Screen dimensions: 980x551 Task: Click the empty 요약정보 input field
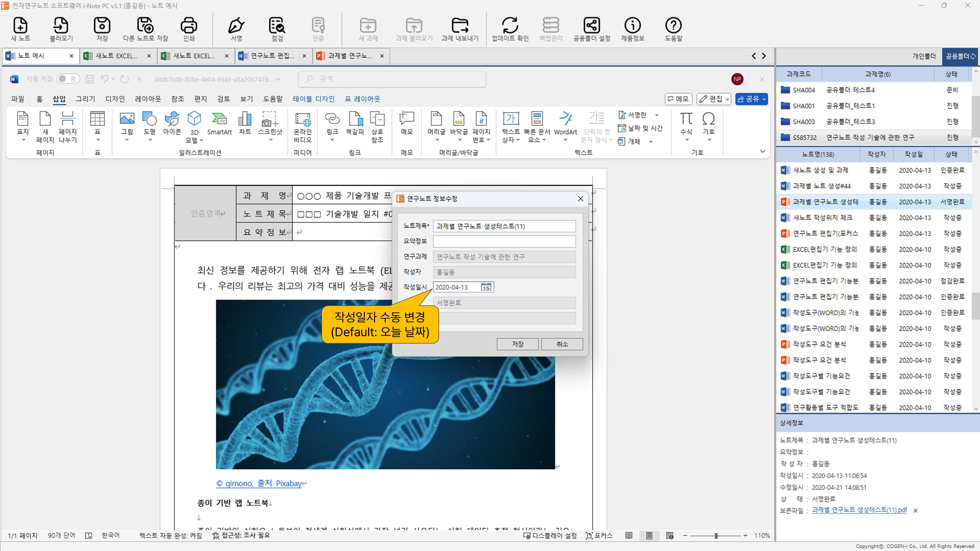tap(504, 241)
